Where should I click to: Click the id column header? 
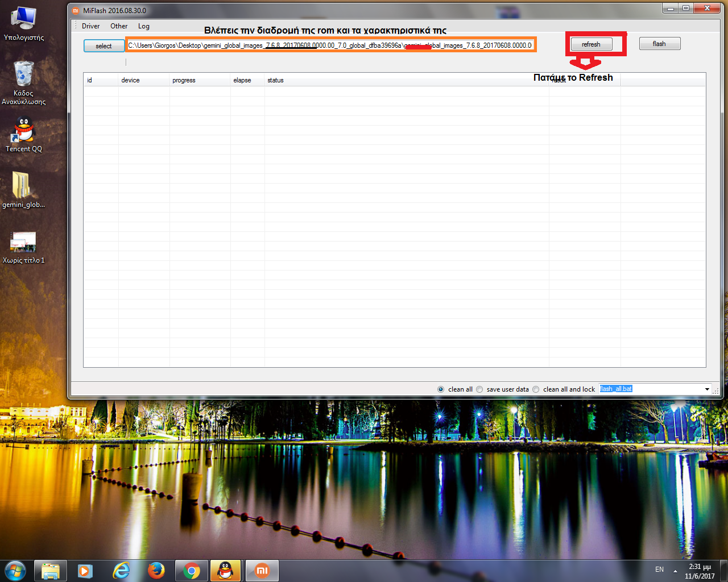pos(101,80)
